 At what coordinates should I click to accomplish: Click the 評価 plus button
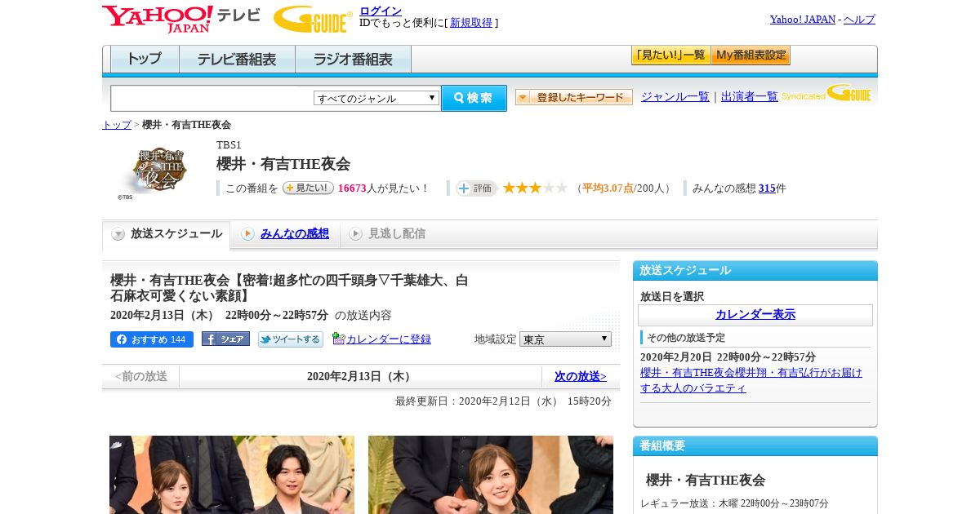[x=477, y=188]
